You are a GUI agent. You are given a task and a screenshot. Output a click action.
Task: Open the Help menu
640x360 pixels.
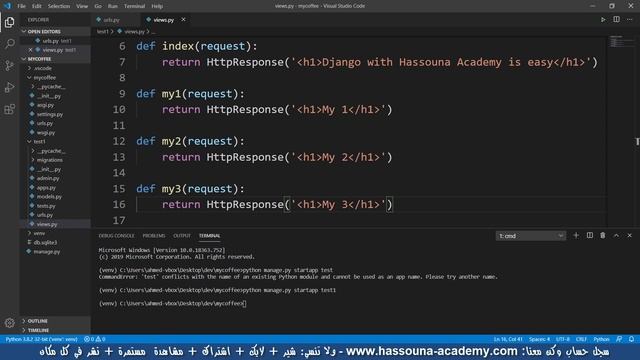[x=157, y=6]
